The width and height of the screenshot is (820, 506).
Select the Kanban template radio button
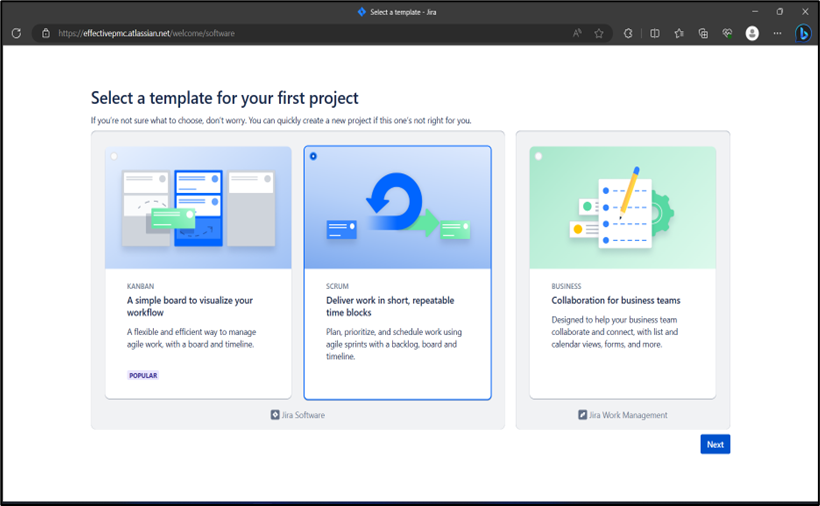114,156
